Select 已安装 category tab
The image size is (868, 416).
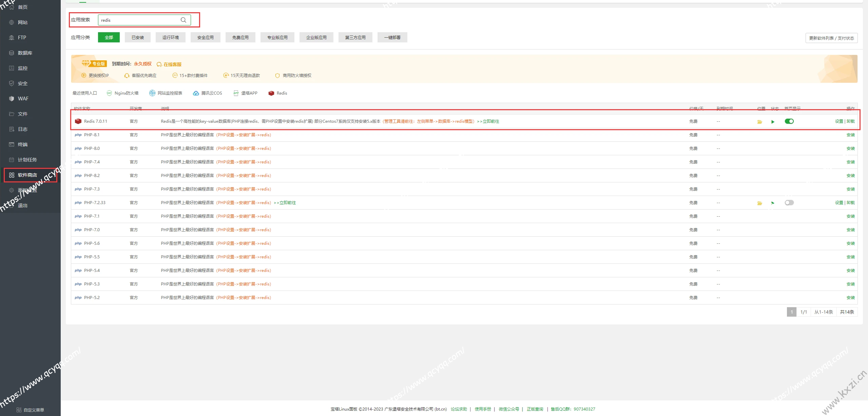pyautogui.click(x=138, y=38)
